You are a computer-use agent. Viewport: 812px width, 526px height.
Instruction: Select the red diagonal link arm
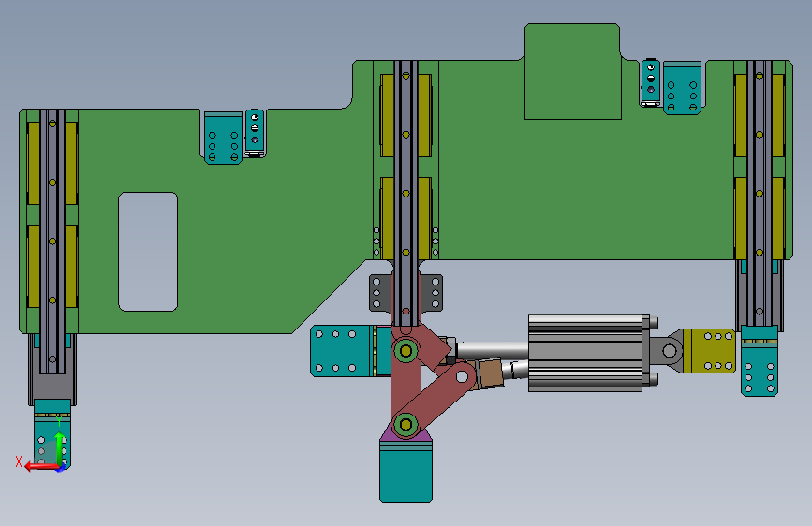[x=440, y=396]
